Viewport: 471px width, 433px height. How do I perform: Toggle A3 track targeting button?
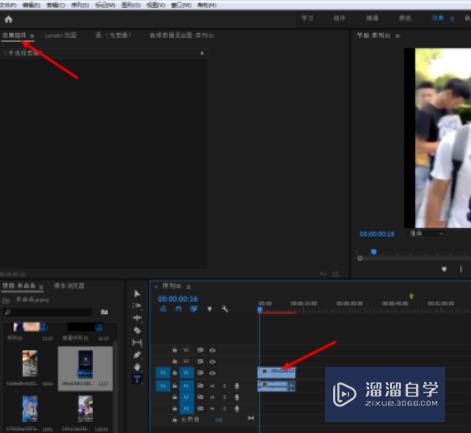(186, 409)
